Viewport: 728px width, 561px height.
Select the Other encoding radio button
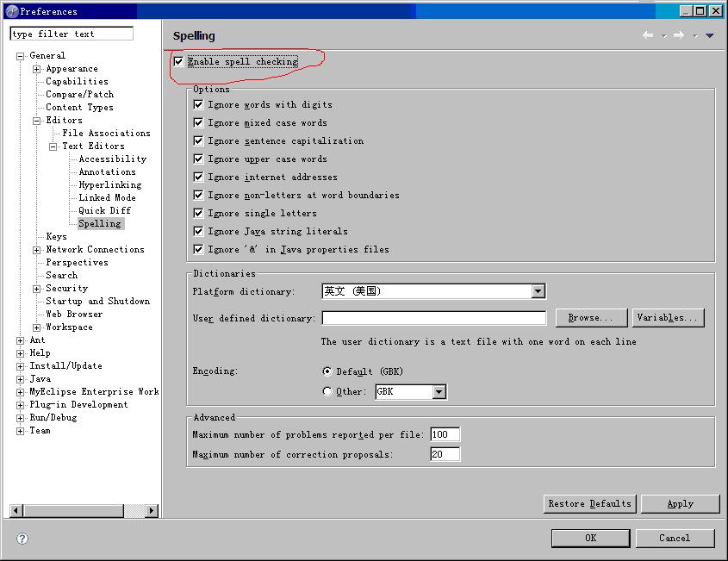tap(327, 391)
